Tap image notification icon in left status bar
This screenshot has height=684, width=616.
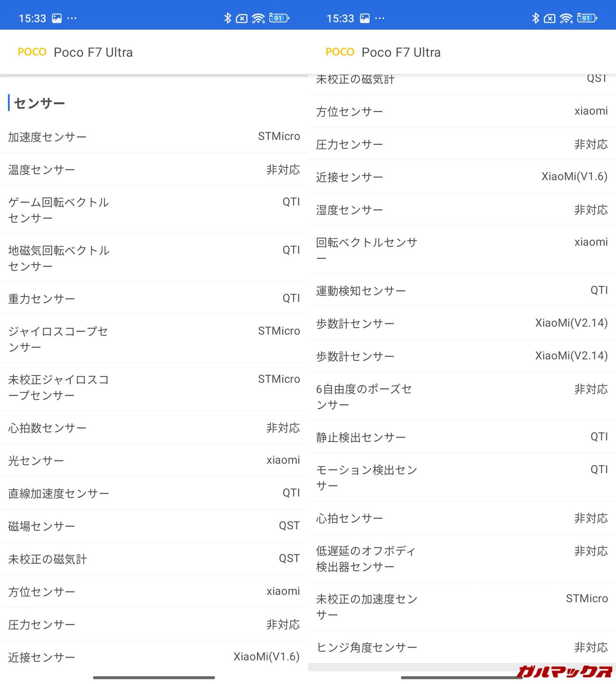click(x=57, y=18)
